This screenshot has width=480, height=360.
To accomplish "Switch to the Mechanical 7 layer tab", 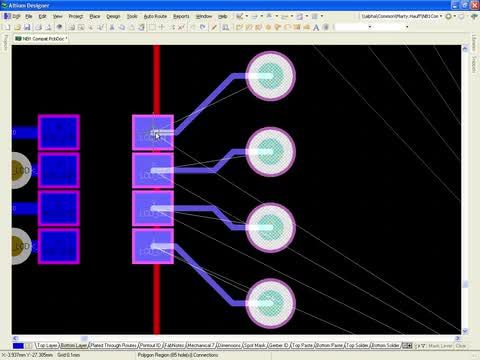I will tap(201, 346).
